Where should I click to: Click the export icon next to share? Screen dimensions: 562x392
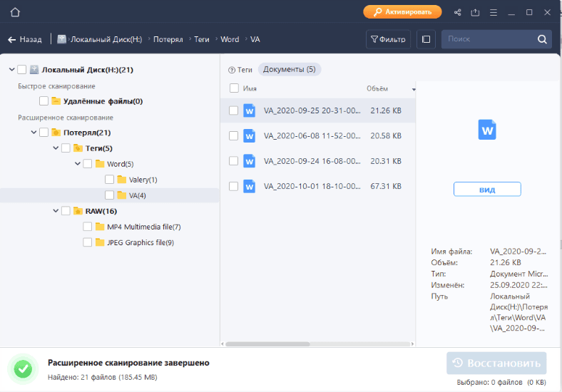(475, 12)
